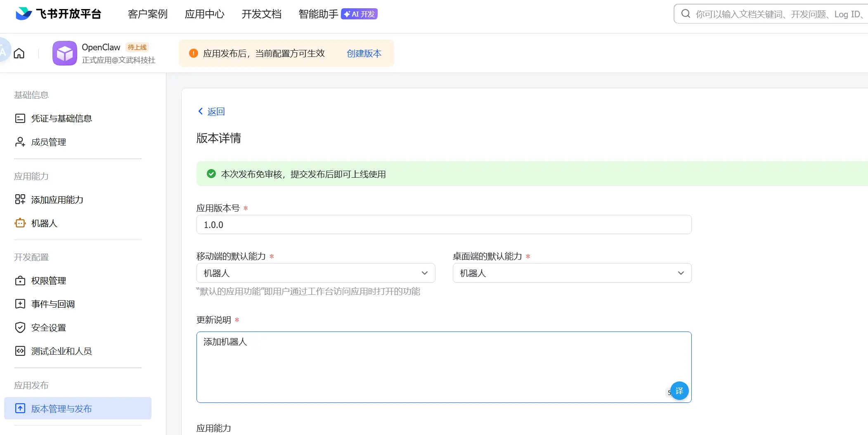Click 智能助手 AI 开发 menu item
This screenshot has width=868, height=435.
[338, 14]
